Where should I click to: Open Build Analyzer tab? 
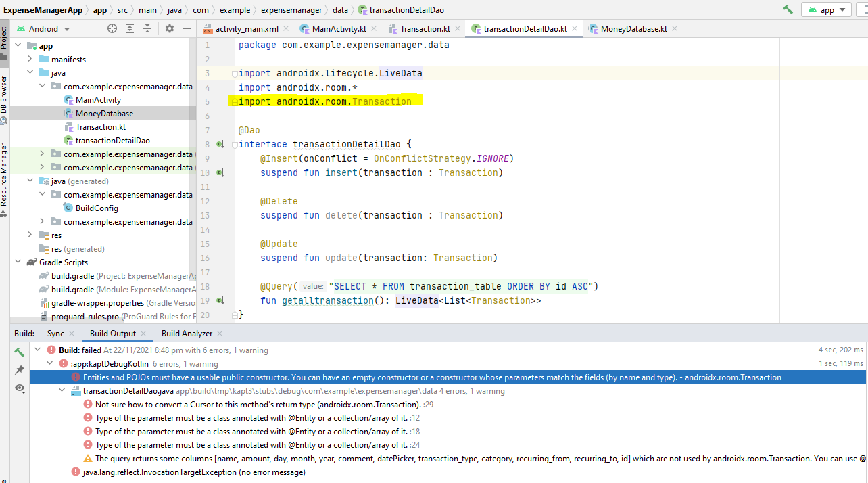pos(187,333)
